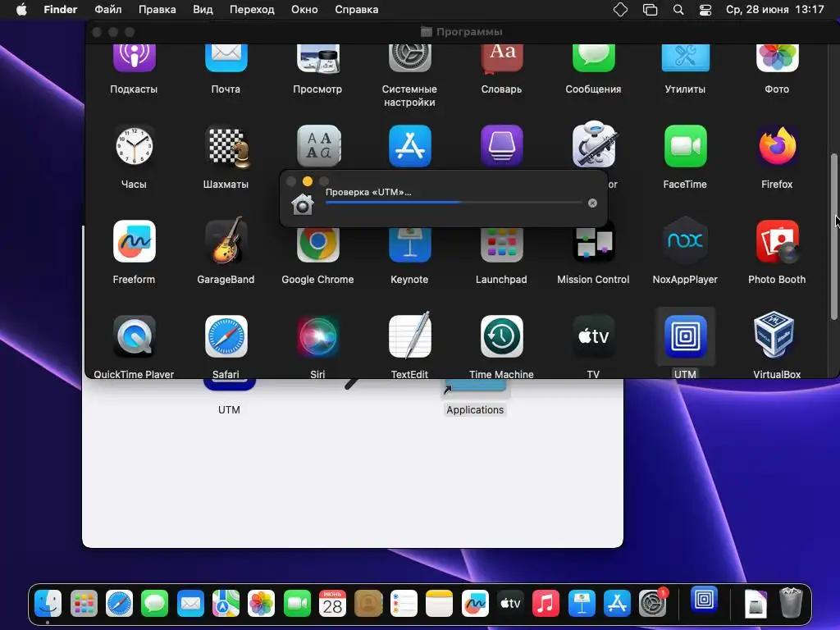Select the Keynote app in Programs window
Image resolution: width=840 pixels, height=630 pixels.
point(410,244)
